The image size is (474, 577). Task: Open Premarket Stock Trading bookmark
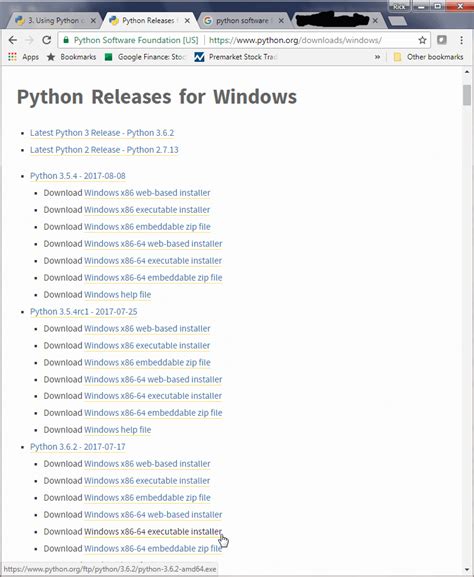[x=236, y=57]
